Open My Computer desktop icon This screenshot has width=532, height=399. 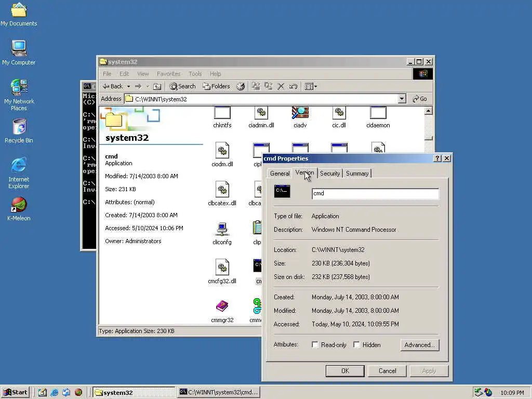pyautogui.click(x=19, y=52)
